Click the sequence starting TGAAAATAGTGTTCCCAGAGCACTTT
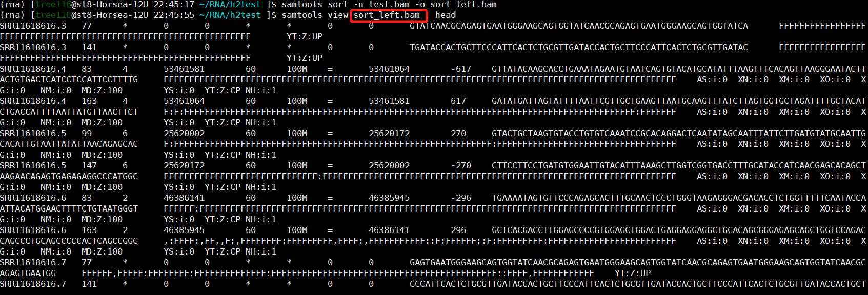The height and width of the screenshot is (295, 868). click(679, 198)
